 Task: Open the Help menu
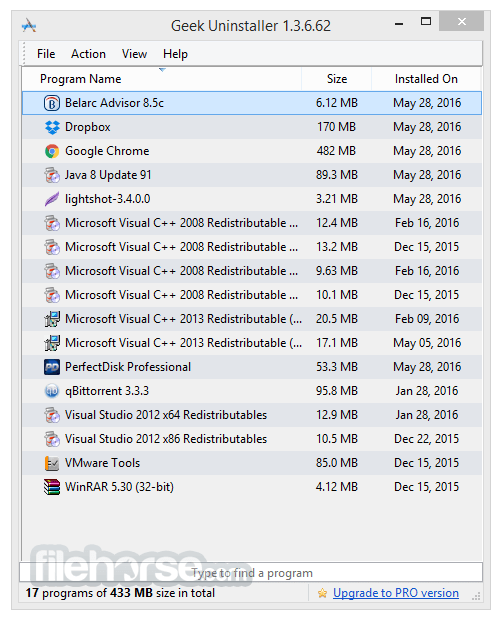[x=176, y=54]
